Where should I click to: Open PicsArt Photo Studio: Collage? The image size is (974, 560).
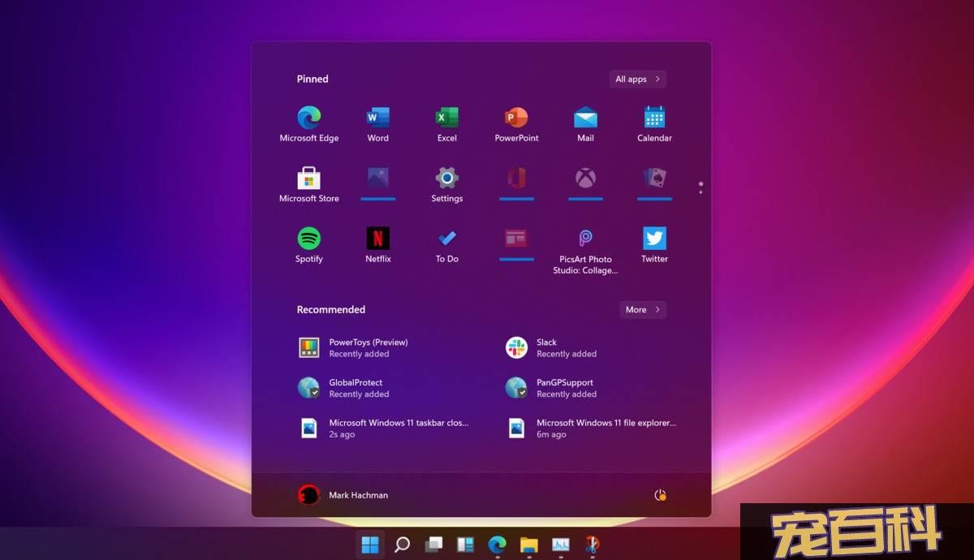pos(585,240)
